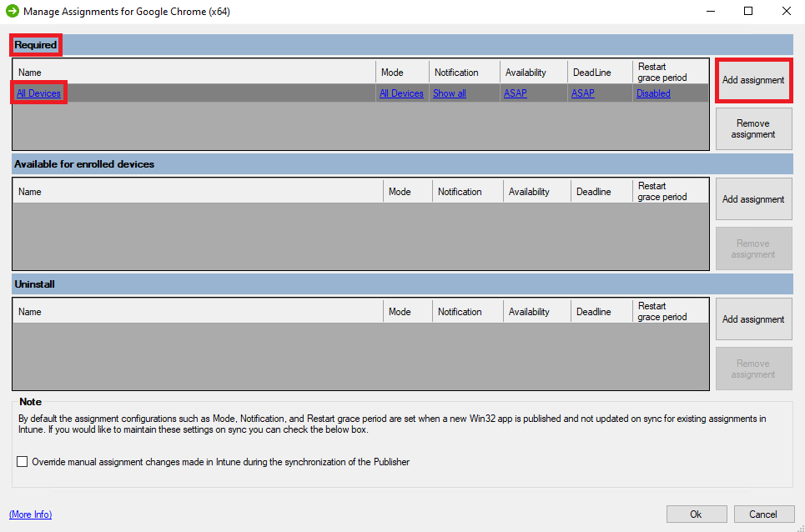The image size is (805, 532).
Task: Remove assignment from the Required section
Action: [x=753, y=128]
